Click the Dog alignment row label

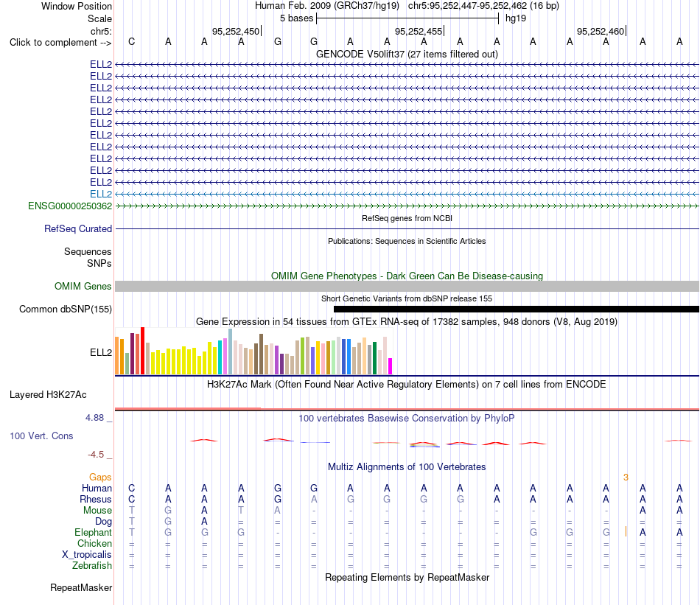click(x=104, y=522)
